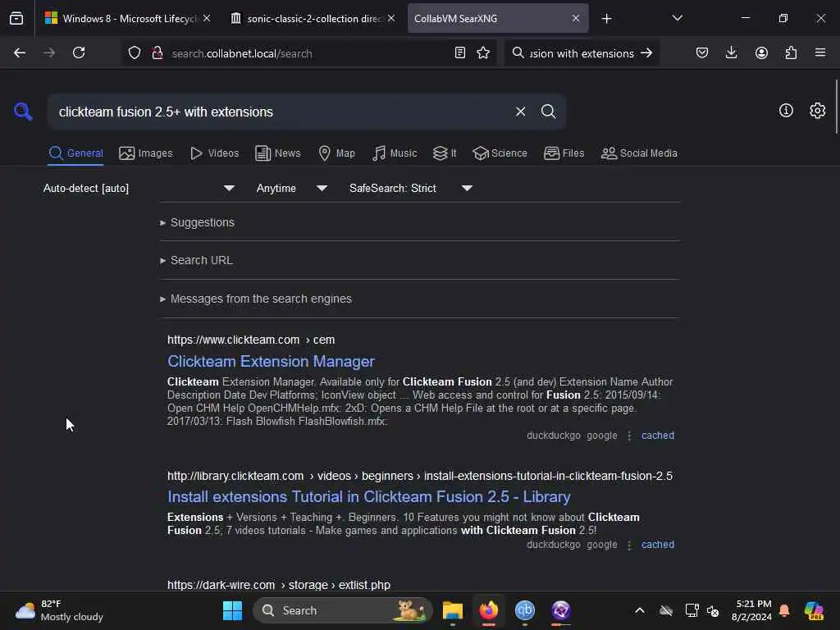Switch to the General search category
The width and height of the screenshot is (840, 630).
(75, 153)
